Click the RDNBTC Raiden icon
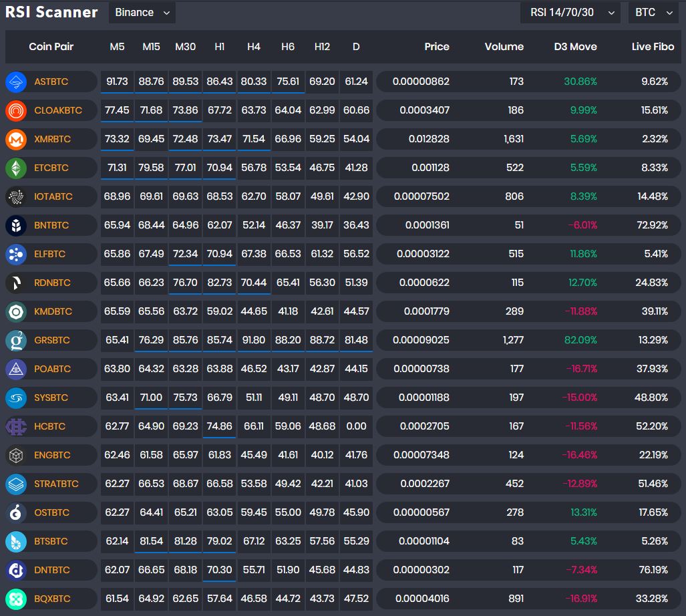 16,283
